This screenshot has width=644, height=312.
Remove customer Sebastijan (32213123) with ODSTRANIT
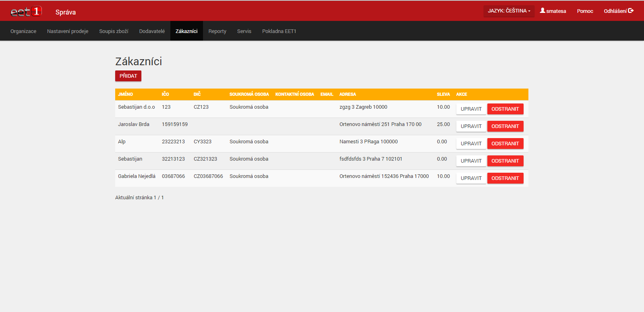(505, 161)
